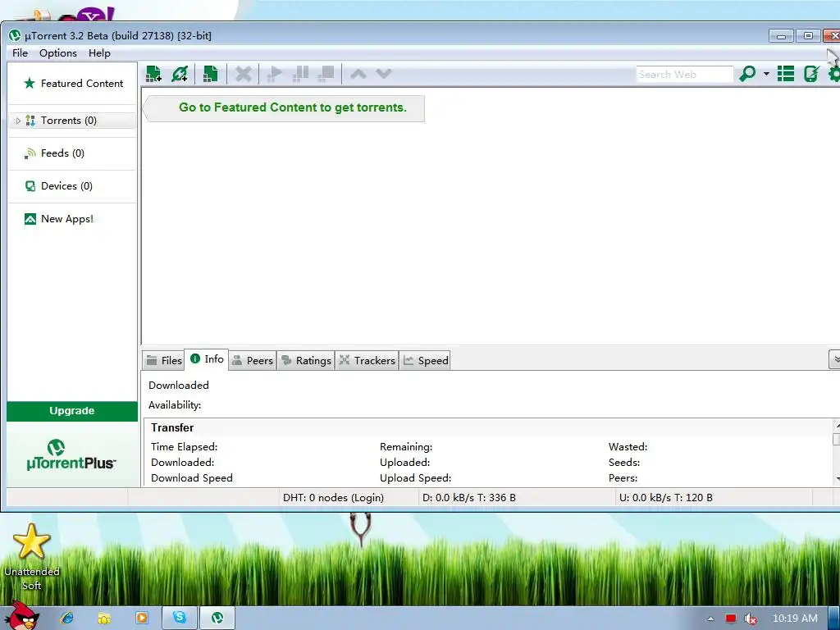The image size is (840, 630).
Task: Open Skype from taskbar
Action: pos(180,618)
